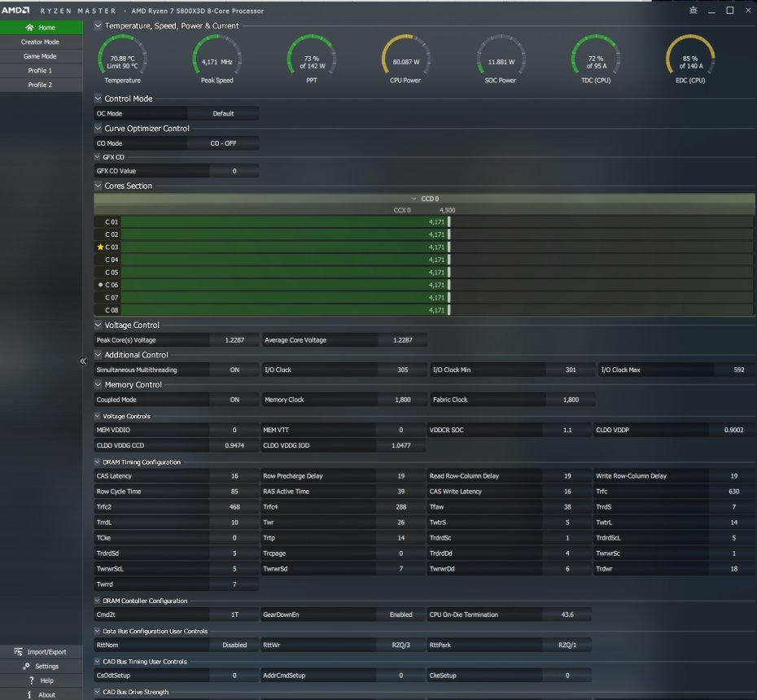
Task: Click VDDCR SOC value 1.1
Action: pyautogui.click(x=567, y=430)
